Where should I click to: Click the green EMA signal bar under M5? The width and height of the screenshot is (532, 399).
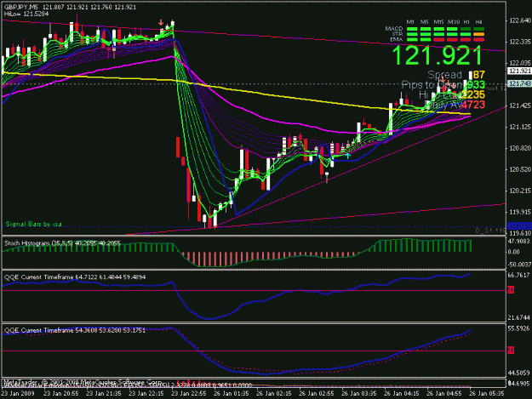pos(426,40)
